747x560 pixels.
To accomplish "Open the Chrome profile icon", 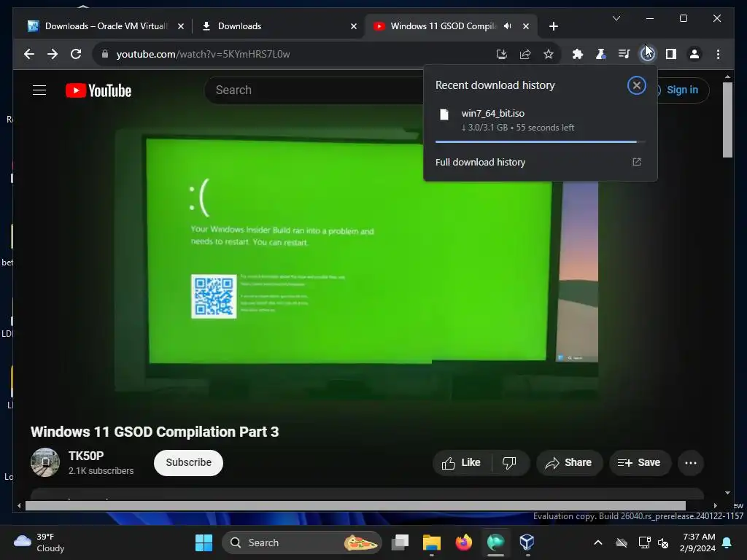I will pyautogui.click(x=694, y=54).
